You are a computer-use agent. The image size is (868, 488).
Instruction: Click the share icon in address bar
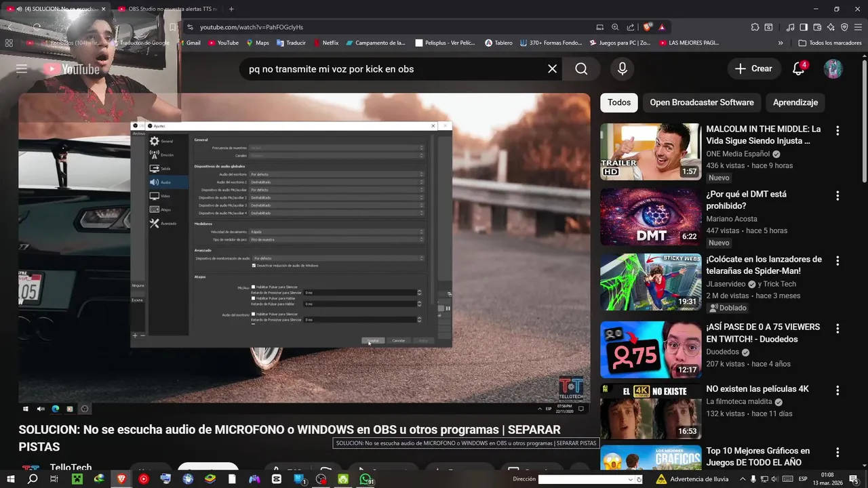click(631, 27)
